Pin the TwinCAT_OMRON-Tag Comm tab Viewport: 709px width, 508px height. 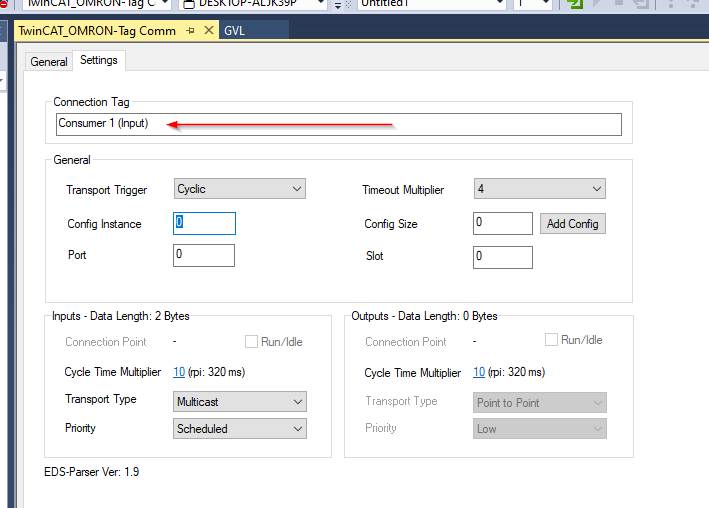tap(190, 31)
